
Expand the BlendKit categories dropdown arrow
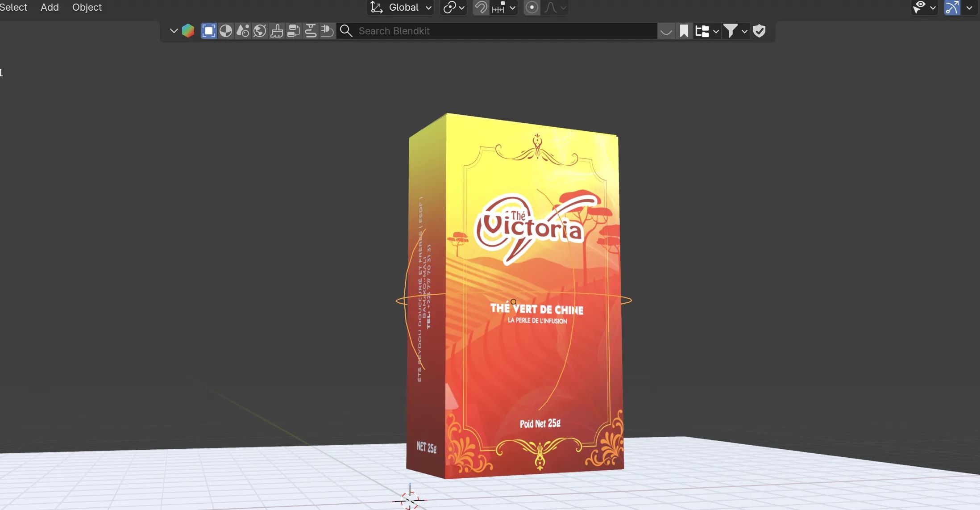[716, 31]
